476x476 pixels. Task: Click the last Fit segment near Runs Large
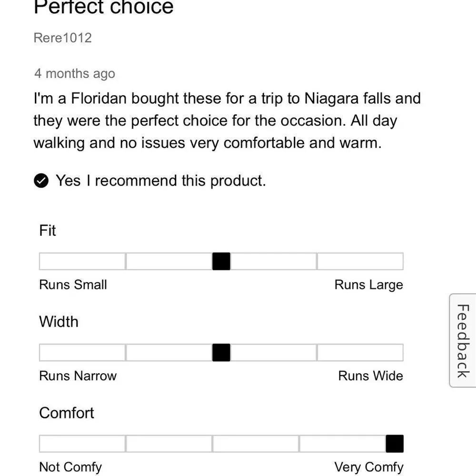360,261
